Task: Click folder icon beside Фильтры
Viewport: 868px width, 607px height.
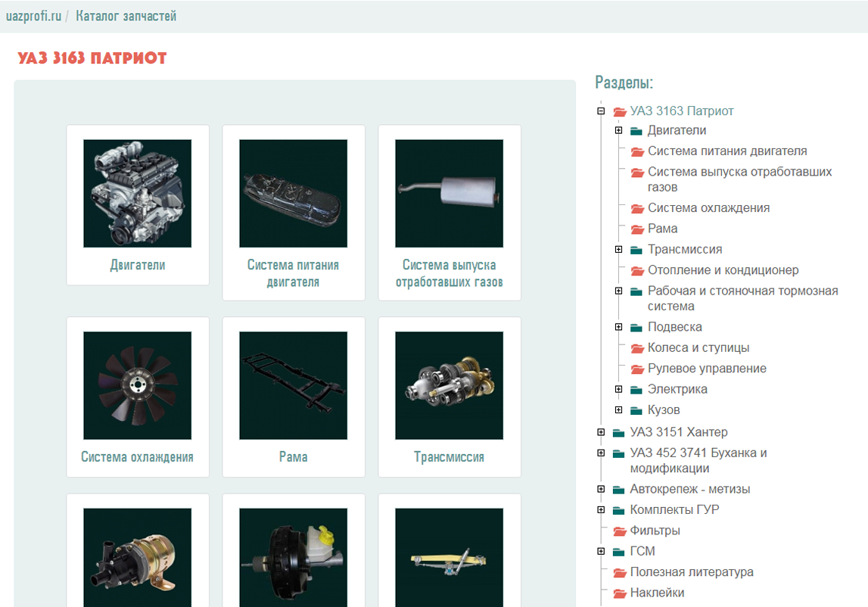Action: coord(620,531)
